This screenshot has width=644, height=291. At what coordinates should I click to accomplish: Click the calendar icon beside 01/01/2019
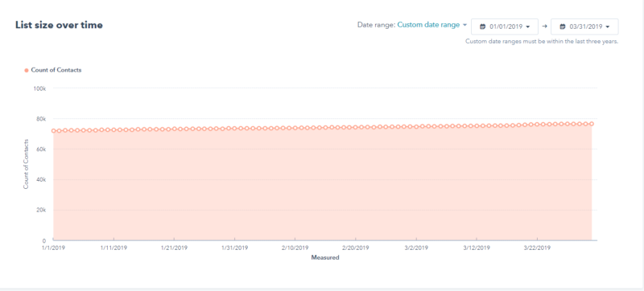(x=482, y=27)
